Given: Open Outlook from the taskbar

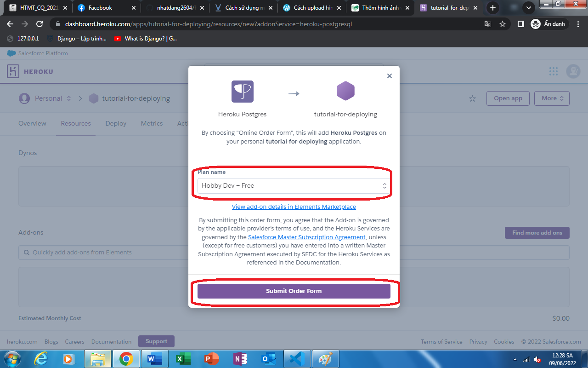Looking at the screenshot, I should [268, 359].
